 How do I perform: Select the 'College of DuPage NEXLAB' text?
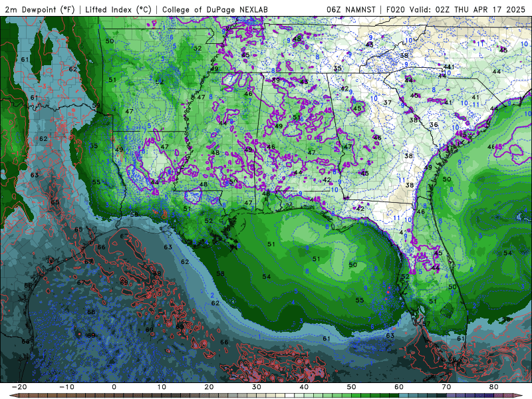pos(215,9)
